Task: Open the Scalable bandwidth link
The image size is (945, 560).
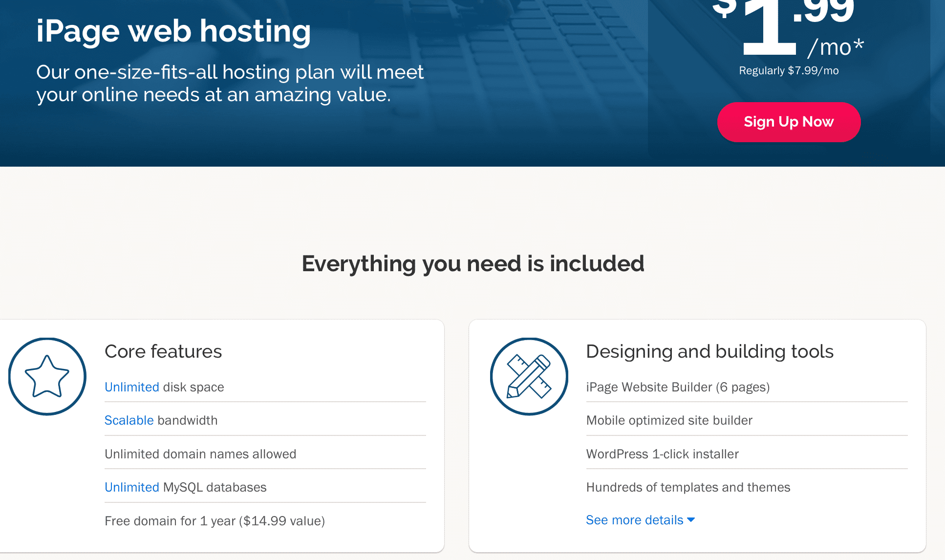Action: 129,420
